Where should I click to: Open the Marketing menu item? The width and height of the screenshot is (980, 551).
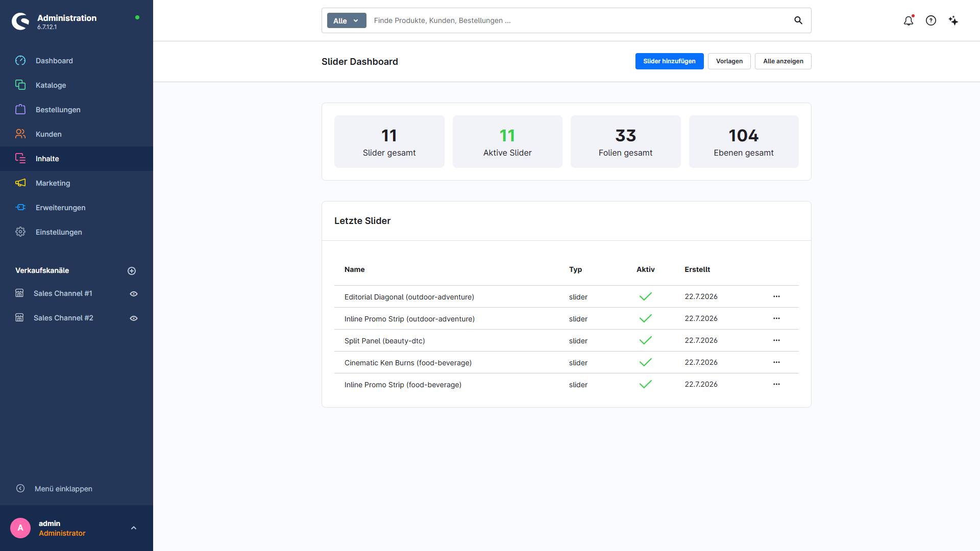click(x=77, y=183)
